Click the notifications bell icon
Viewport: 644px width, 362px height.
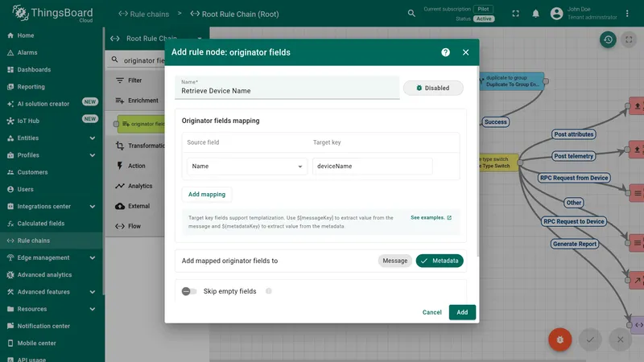tap(535, 14)
